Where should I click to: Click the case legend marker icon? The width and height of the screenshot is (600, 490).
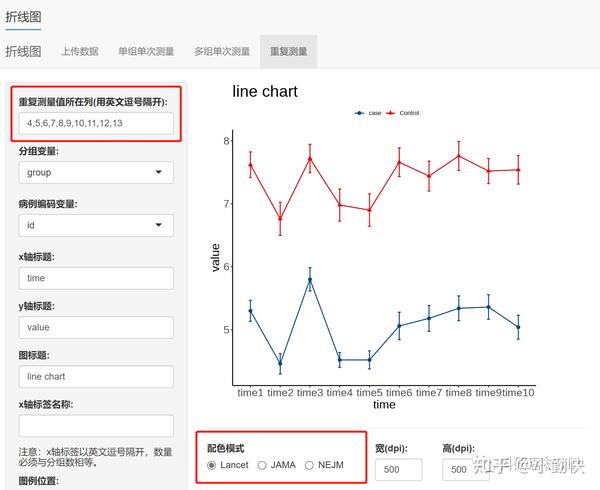pos(359,113)
